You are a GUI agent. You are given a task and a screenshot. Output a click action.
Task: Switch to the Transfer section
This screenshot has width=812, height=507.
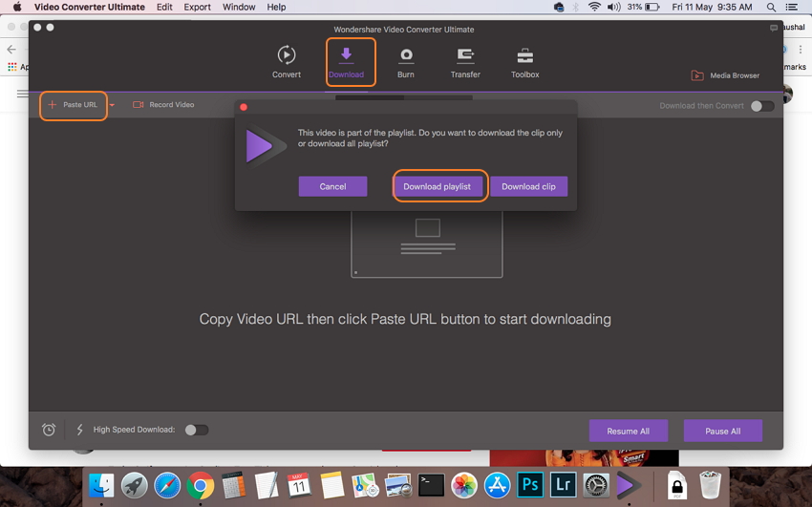click(x=465, y=61)
